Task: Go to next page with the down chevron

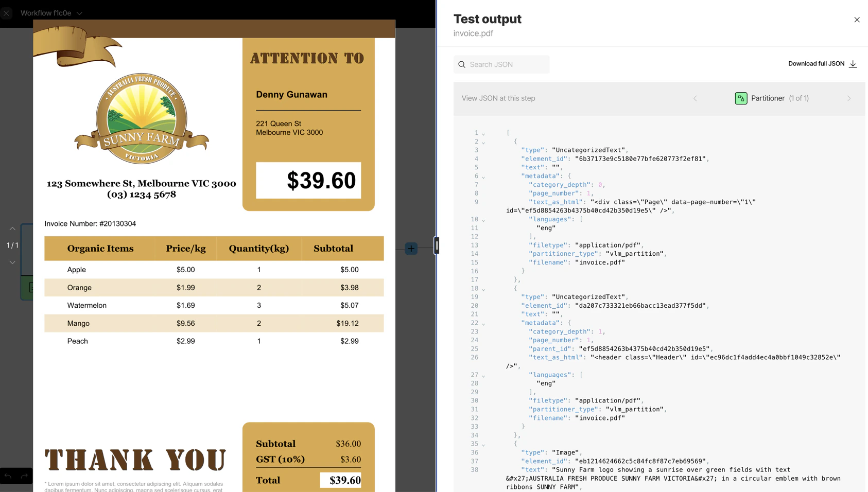Action: coord(12,262)
